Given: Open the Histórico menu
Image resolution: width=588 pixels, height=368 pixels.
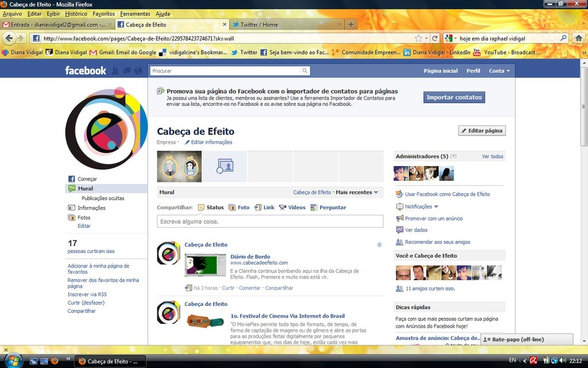Looking at the screenshot, I should 76,14.
